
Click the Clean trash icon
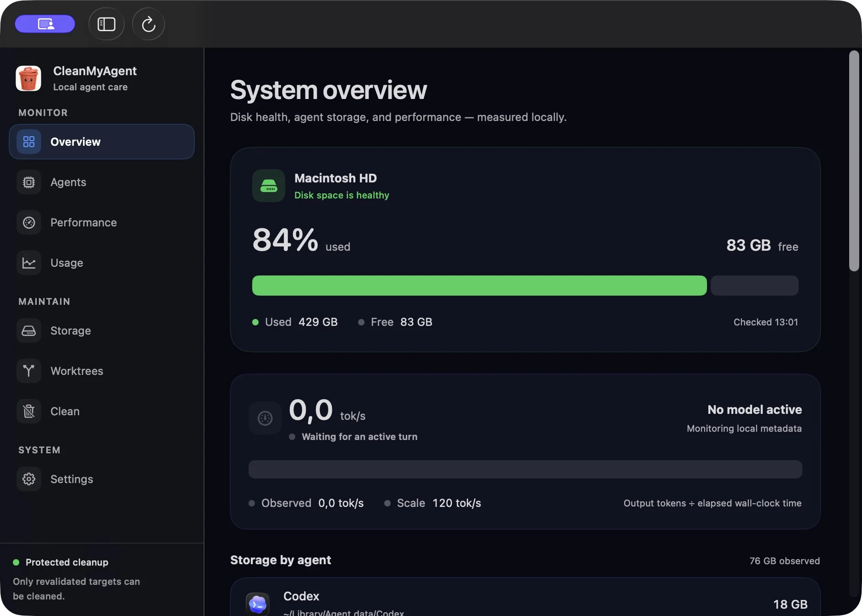point(29,411)
